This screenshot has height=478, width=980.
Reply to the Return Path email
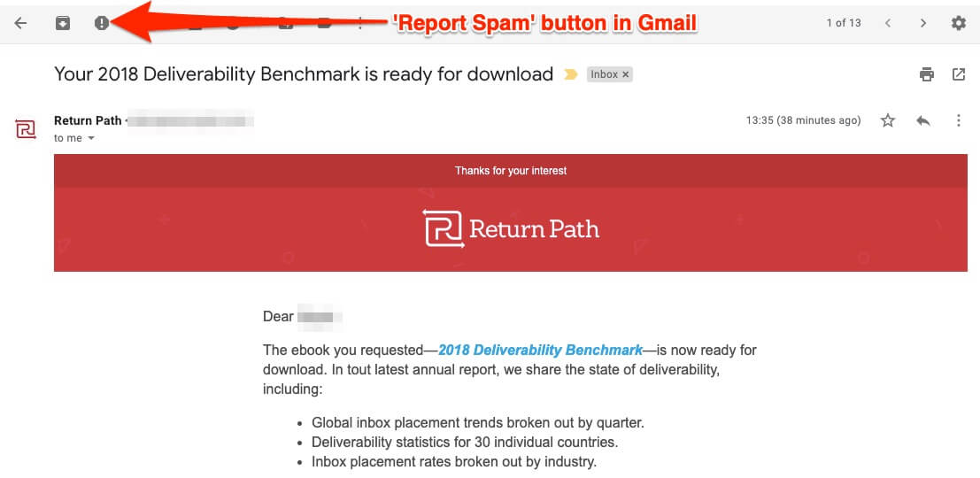coord(923,120)
